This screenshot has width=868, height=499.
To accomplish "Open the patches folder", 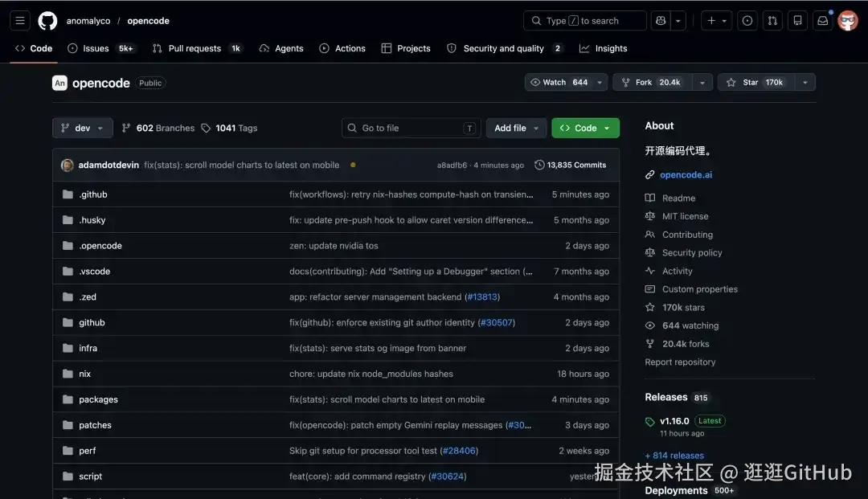I will [95, 425].
